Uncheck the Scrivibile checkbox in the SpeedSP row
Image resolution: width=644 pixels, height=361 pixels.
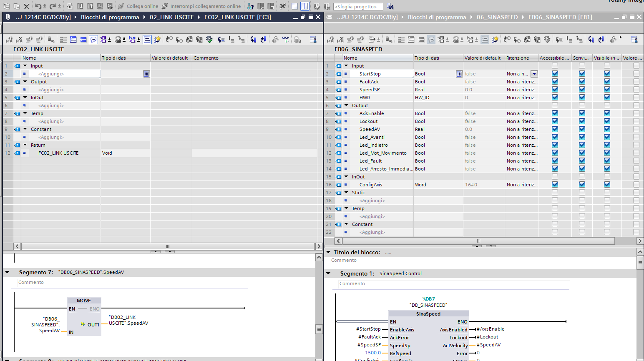[582, 90]
